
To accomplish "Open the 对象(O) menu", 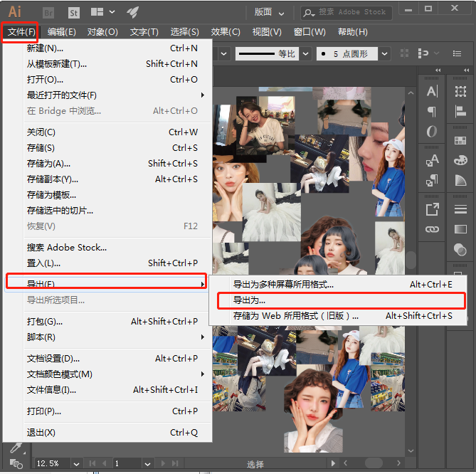I will pyautogui.click(x=102, y=32).
